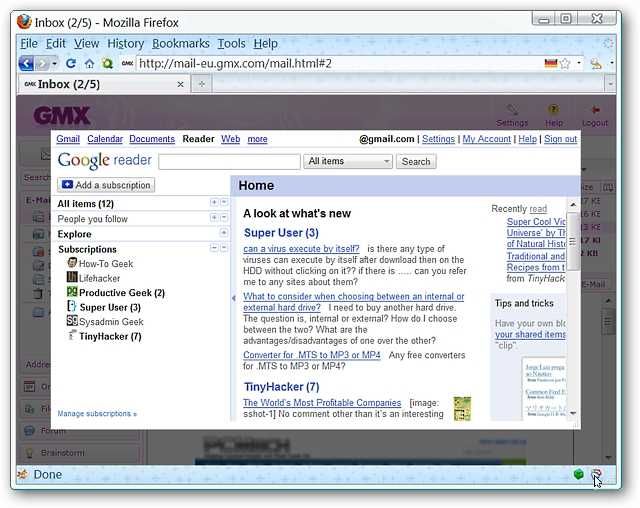Screen dimensions: 640x508
Task: Click the How-To Geek feed icon
Action: click(72, 263)
